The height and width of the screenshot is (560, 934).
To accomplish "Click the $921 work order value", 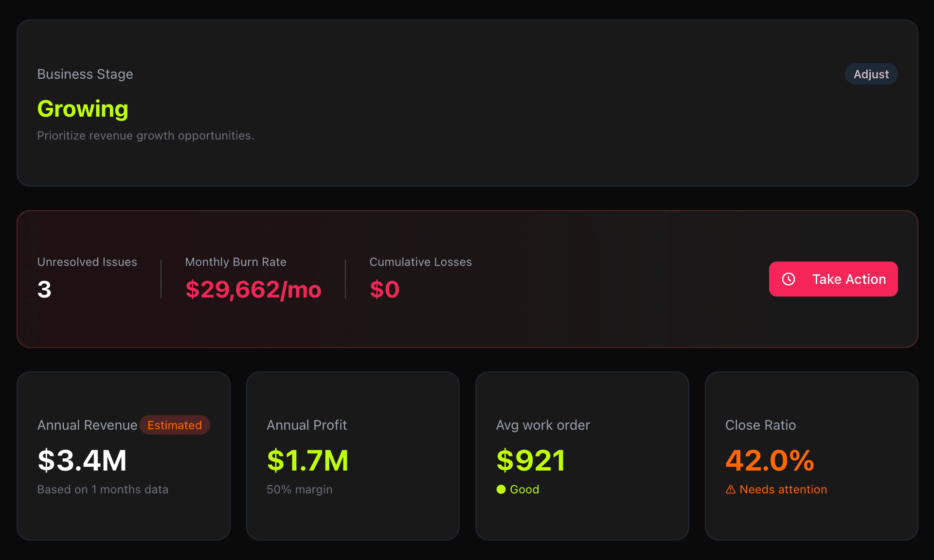I will 530,461.
